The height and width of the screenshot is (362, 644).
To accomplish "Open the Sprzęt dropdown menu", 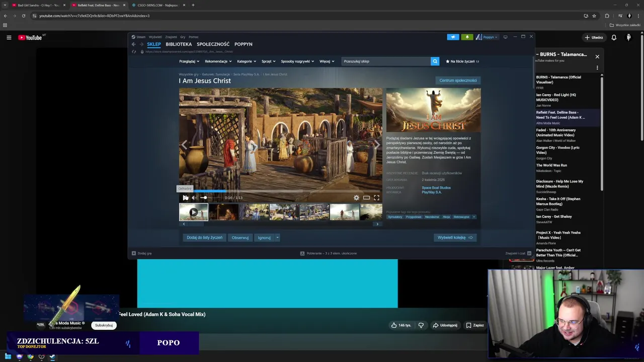I will tap(269, 61).
